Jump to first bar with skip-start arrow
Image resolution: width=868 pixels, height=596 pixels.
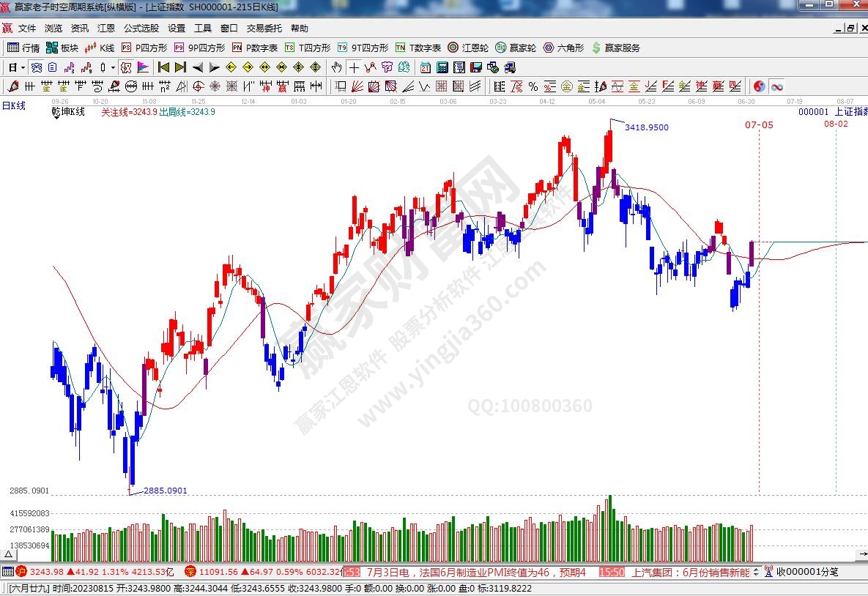tap(163, 67)
